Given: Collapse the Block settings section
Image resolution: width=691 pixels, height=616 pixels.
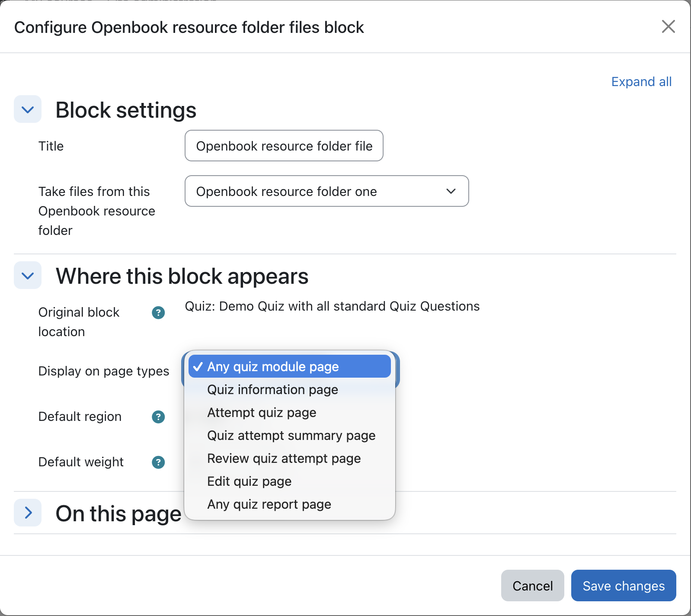Looking at the screenshot, I should [28, 109].
